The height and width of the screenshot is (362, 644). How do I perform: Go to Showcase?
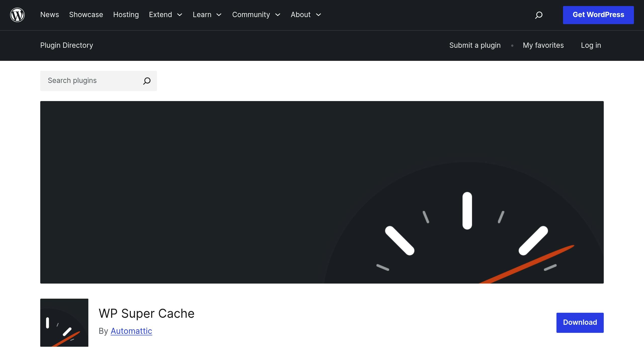[x=86, y=15]
